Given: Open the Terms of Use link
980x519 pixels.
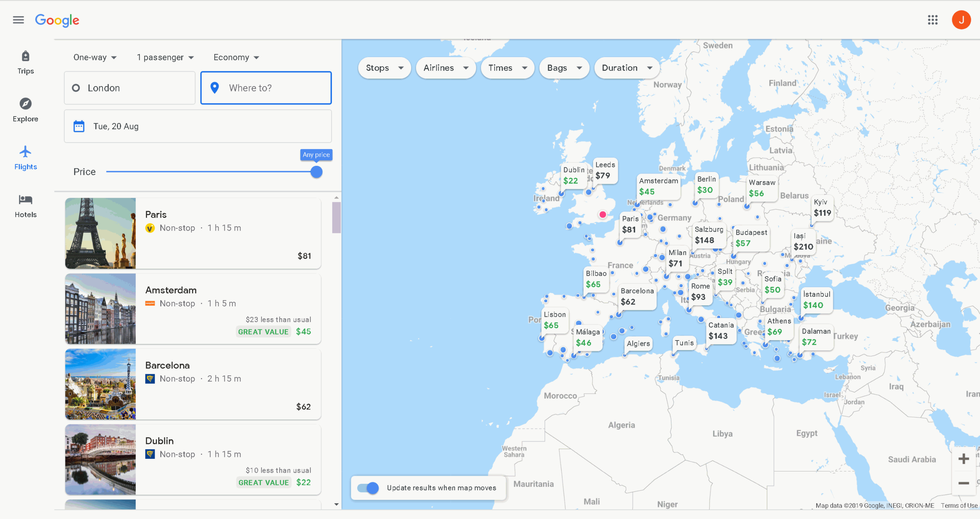Looking at the screenshot, I should (959, 505).
